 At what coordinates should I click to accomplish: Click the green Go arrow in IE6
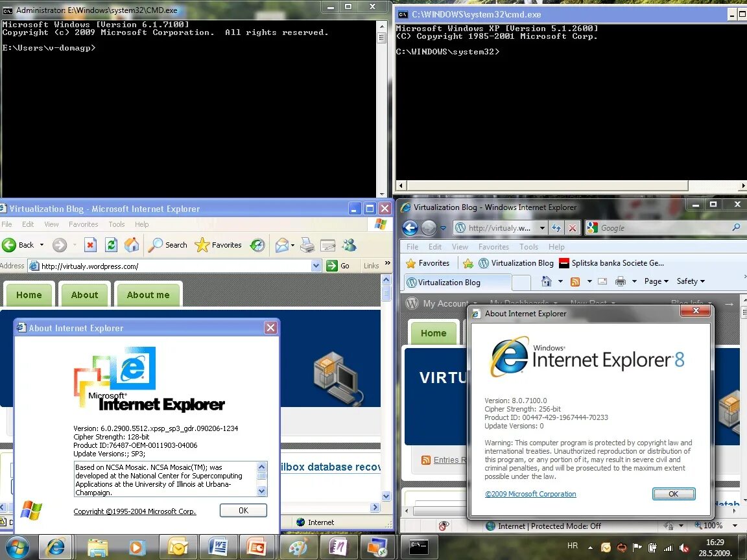(332, 266)
